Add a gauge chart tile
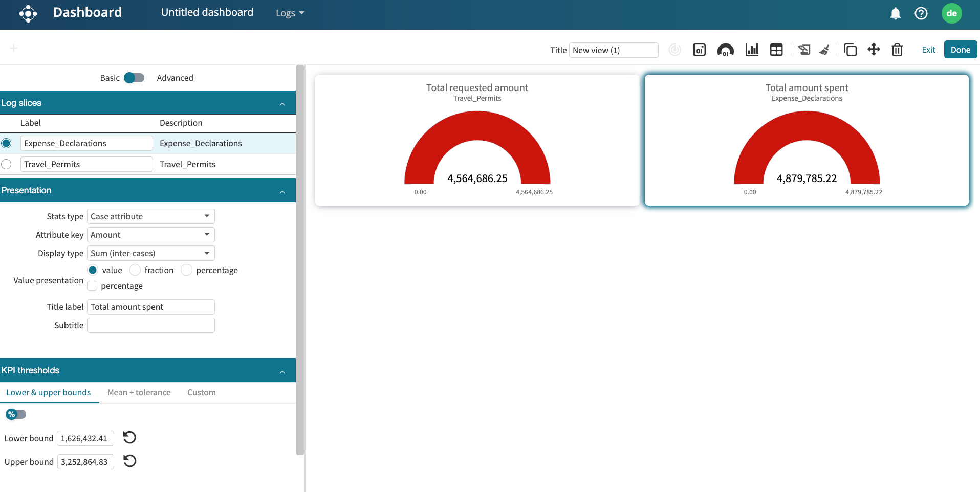 725,50
